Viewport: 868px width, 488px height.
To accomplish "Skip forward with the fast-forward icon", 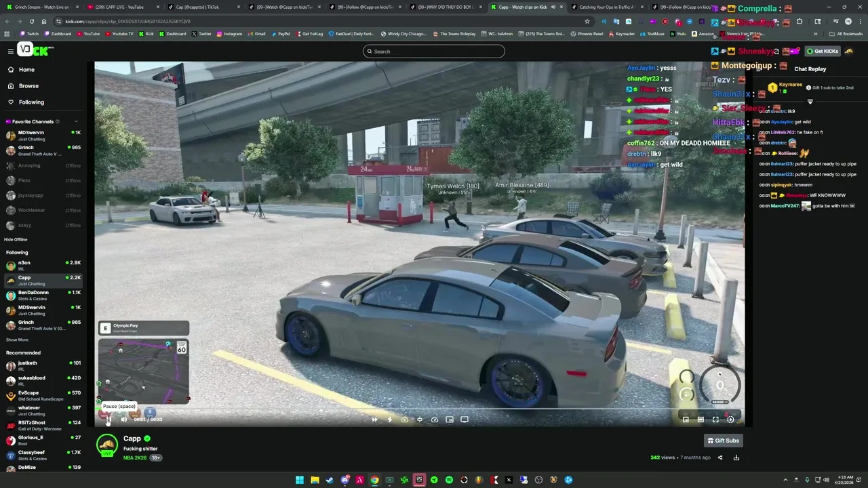I will (x=374, y=420).
